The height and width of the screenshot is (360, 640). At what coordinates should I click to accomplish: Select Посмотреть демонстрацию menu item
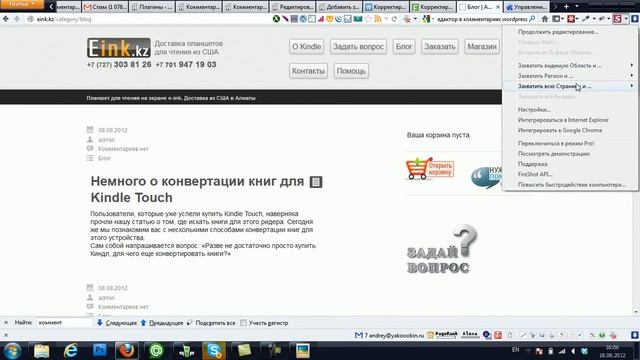(x=570, y=153)
